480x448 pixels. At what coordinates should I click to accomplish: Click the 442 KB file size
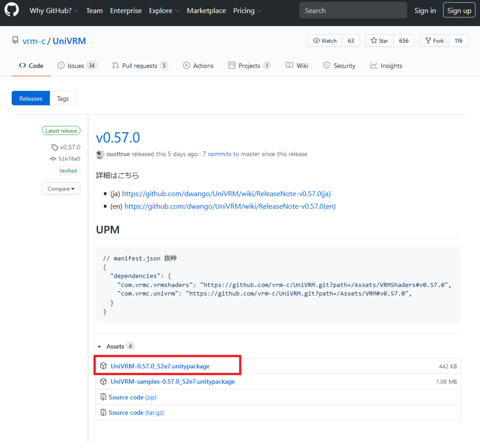[448, 366]
